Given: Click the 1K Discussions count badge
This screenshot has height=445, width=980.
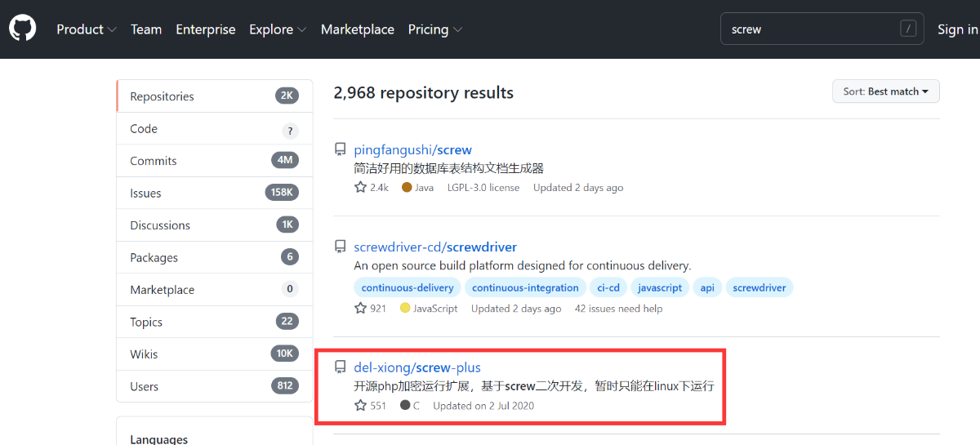Looking at the screenshot, I should point(287,225).
